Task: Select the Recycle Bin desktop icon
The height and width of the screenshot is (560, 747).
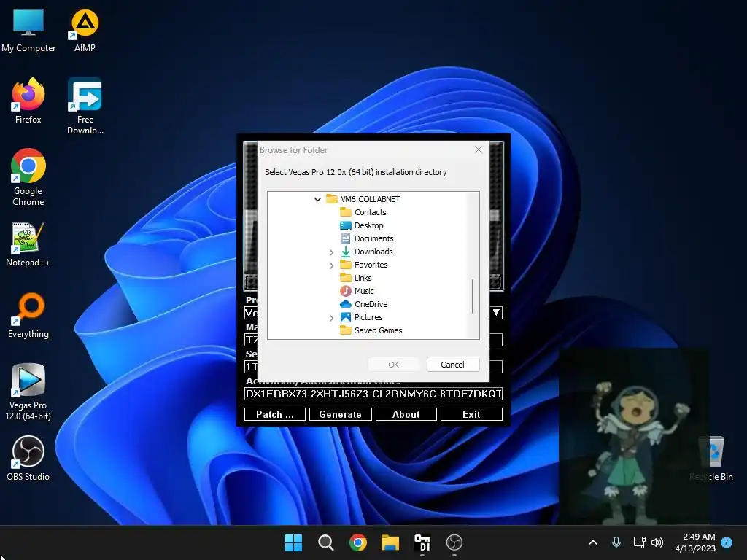Action: click(713, 458)
